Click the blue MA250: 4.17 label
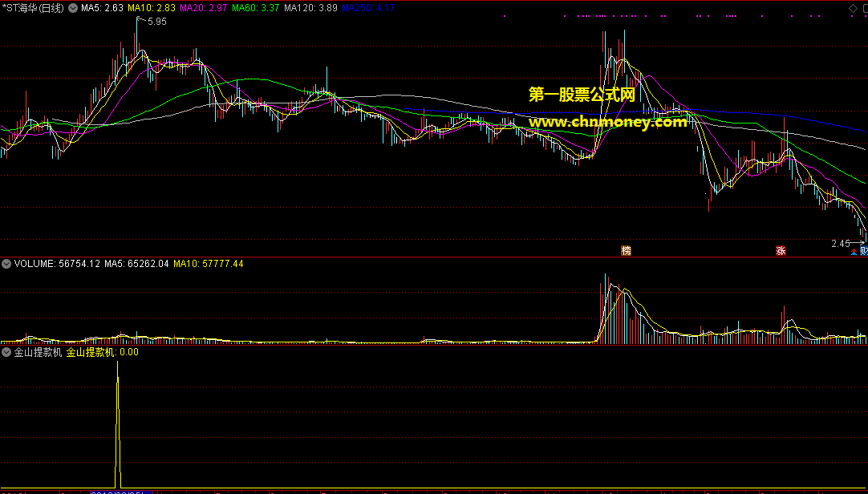This screenshot has width=868, height=494. (x=368, y=8)
